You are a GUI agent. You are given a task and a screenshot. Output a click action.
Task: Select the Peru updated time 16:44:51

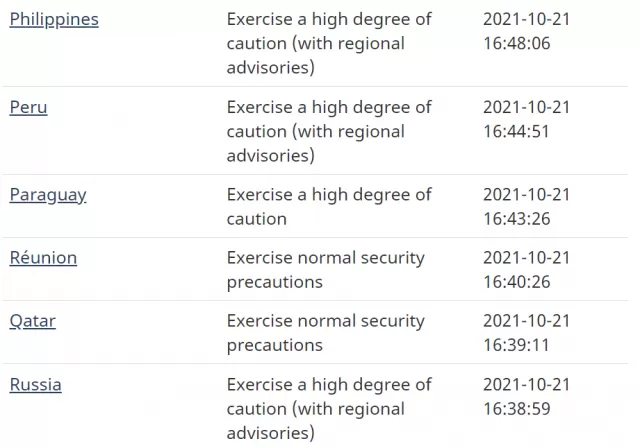[517, 131]
